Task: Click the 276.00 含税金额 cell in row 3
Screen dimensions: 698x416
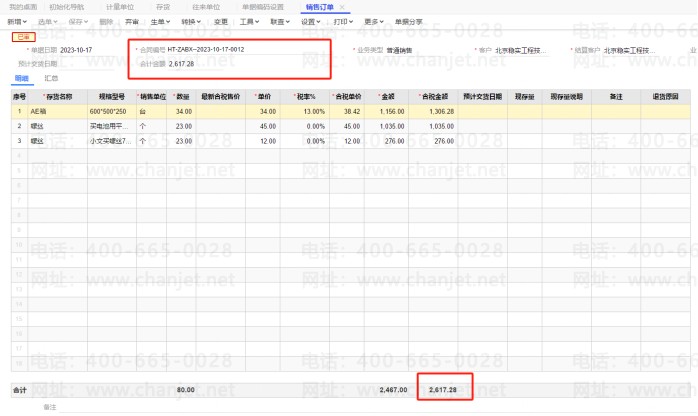Action: tap(433, 141)
